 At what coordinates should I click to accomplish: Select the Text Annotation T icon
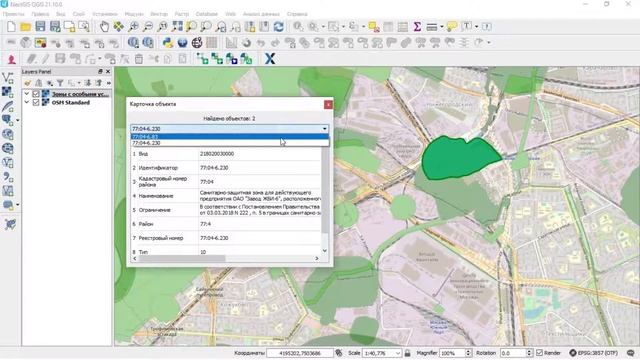(x=467, y=27)
